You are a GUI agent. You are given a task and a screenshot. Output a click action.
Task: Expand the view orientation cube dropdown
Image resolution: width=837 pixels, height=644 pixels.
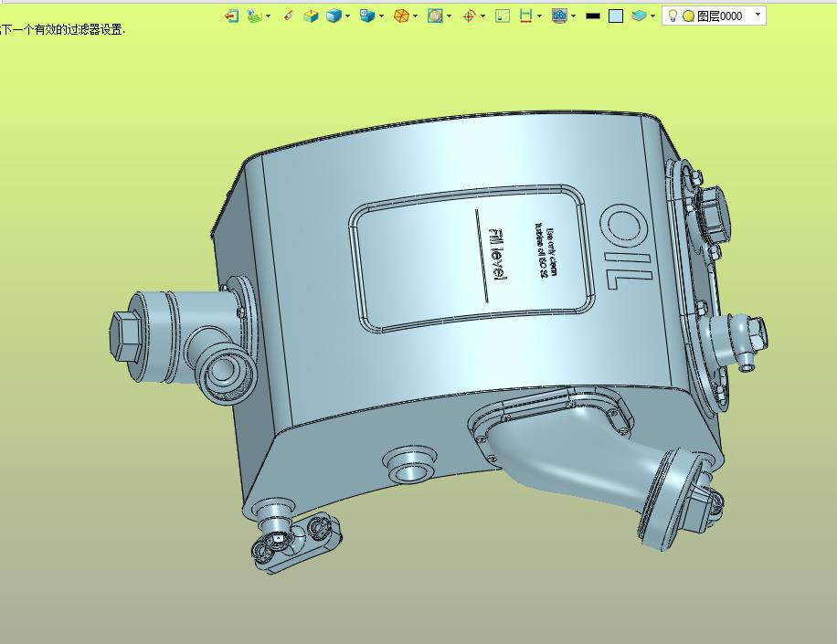pyautogui.click(x=381, y=16)
